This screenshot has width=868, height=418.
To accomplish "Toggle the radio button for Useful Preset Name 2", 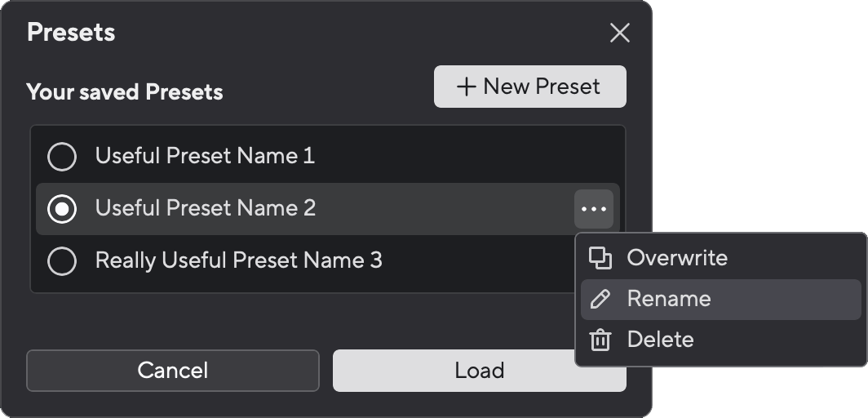I will pyautogui.click(x=62, y=209).
